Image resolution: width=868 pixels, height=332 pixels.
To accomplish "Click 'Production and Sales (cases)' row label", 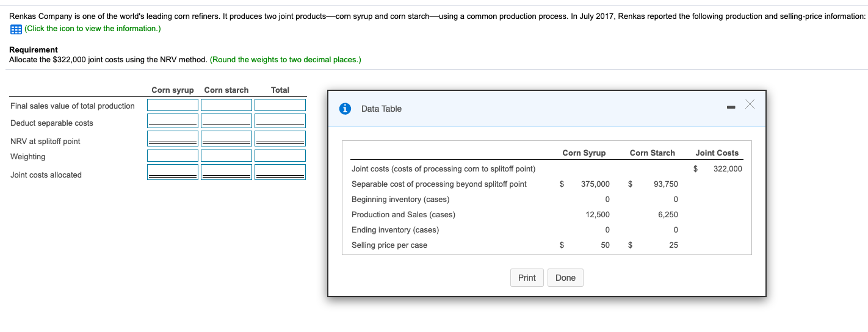I will click(403, 214).
